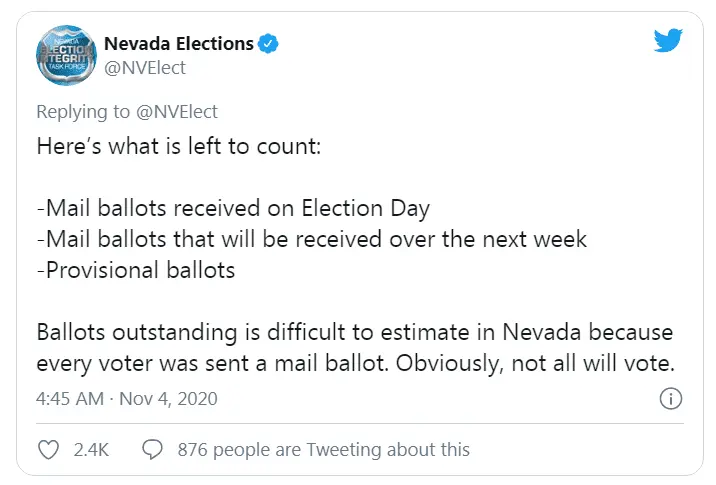Click the line 'Here's what is left to count:'

pos(177,144)
